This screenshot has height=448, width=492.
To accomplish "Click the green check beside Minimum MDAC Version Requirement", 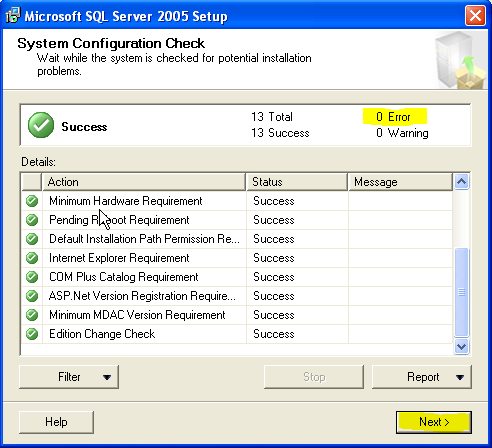I will [x=32, y=315].
